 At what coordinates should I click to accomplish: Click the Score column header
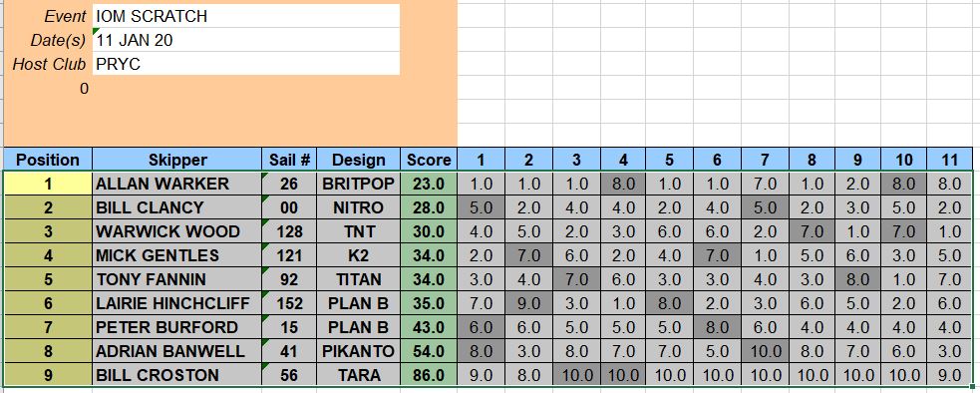click(x=429, y=160)
